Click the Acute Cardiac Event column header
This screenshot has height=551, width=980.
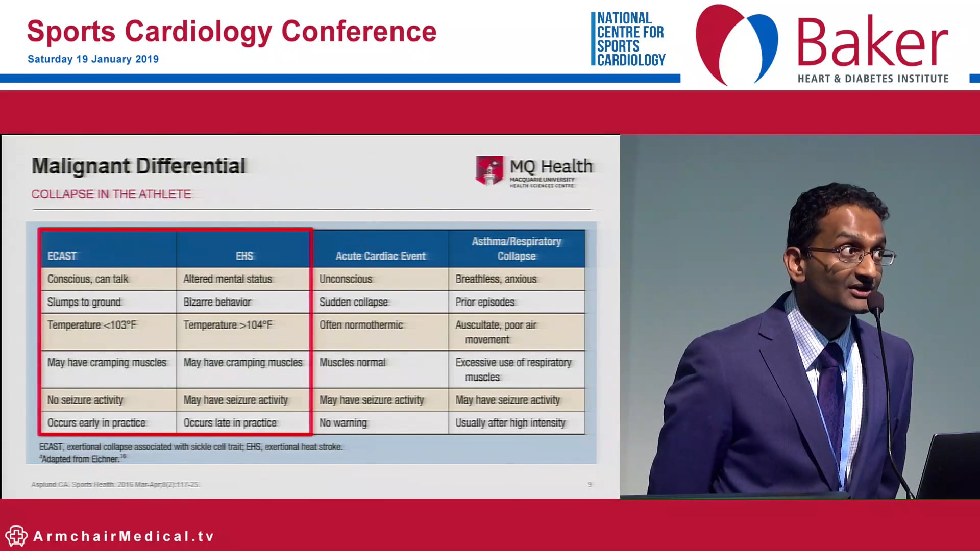[380, 256]
